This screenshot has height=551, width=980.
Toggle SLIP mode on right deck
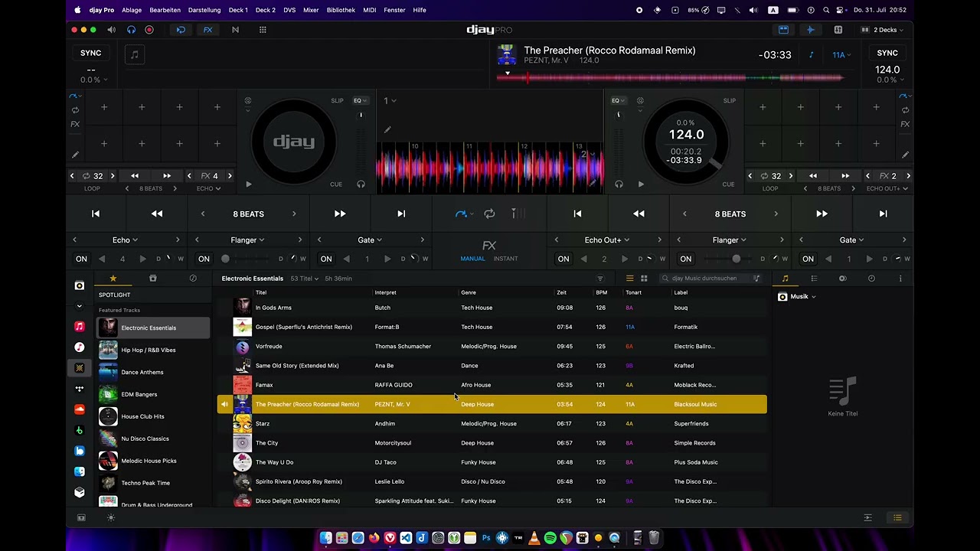point(729,101)
